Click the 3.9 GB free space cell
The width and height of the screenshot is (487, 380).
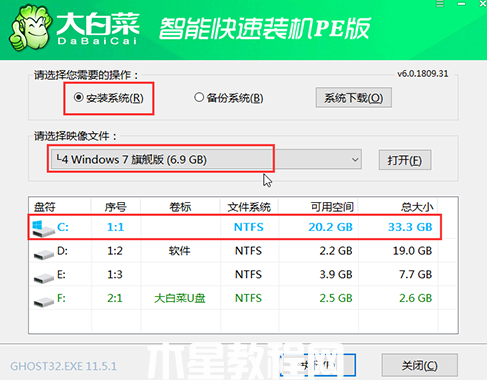(x=336, y=274)
